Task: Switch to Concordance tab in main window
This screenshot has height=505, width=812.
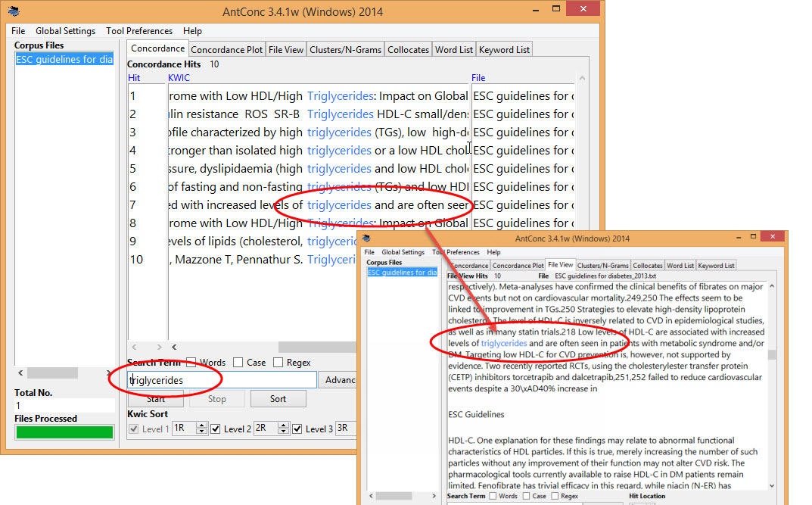Action: pos(157,48)
